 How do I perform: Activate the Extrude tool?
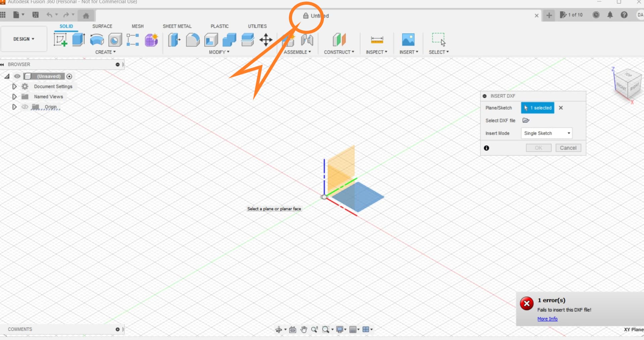[78, 39]
